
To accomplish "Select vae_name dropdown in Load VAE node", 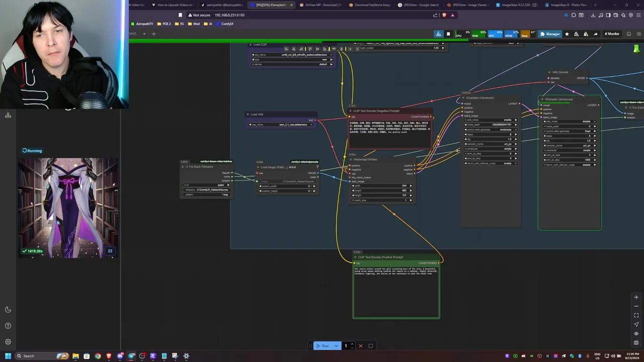I will [283, 124].
